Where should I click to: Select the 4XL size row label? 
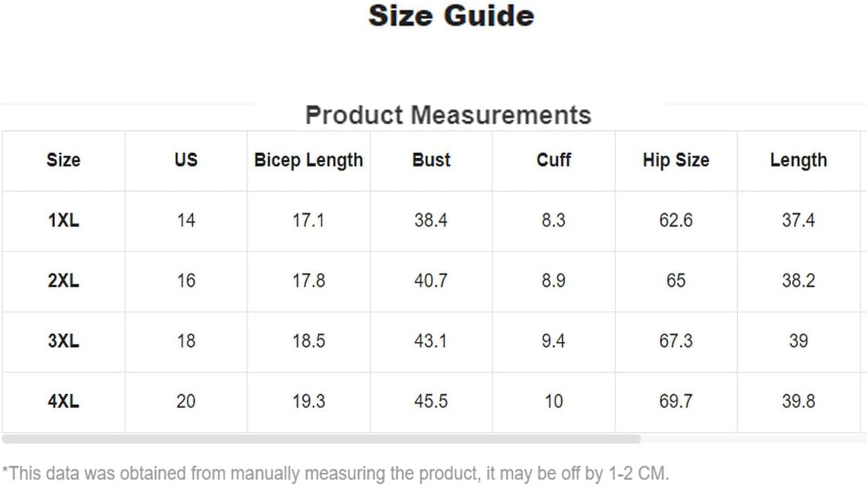click(x=64, y=402)
